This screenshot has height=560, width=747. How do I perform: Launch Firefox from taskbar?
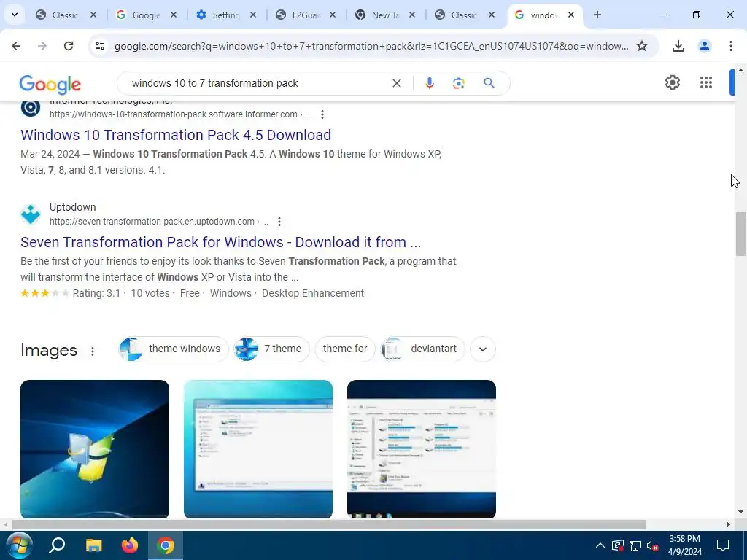tap(130, 545)
